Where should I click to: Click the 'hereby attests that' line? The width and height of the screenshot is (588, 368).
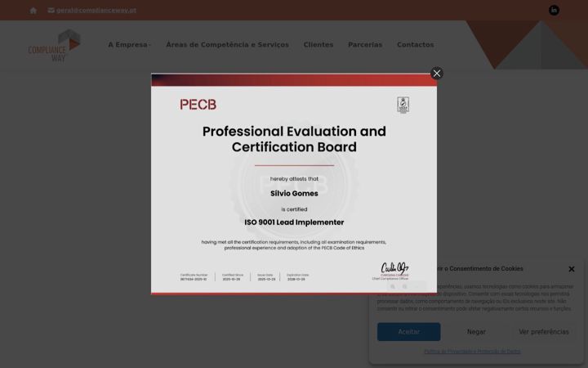294,179
